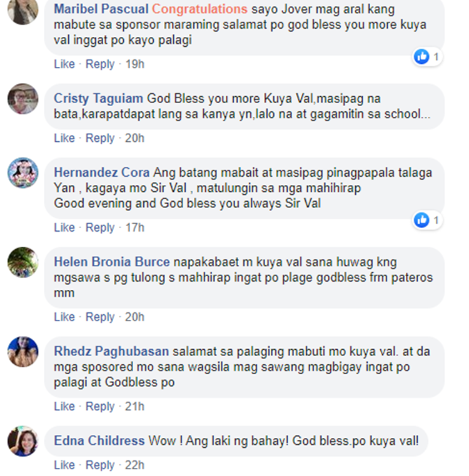This screenshot has height=476, width=469.
Task: Reply to Hernandez Cora's comment
Action: point(100,227)
